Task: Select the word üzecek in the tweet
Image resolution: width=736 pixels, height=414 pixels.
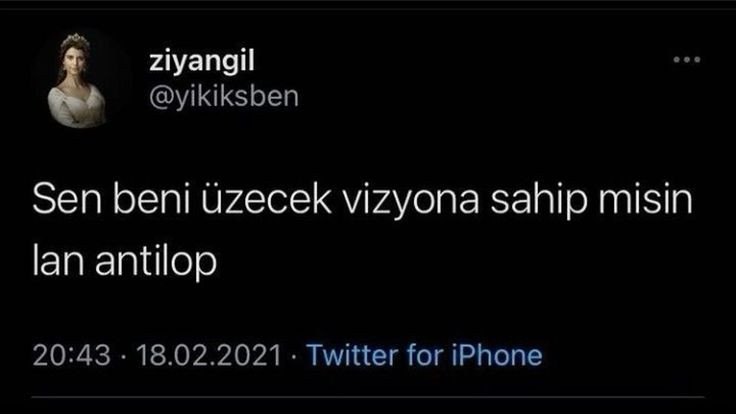Action: [x=266, y=199]
